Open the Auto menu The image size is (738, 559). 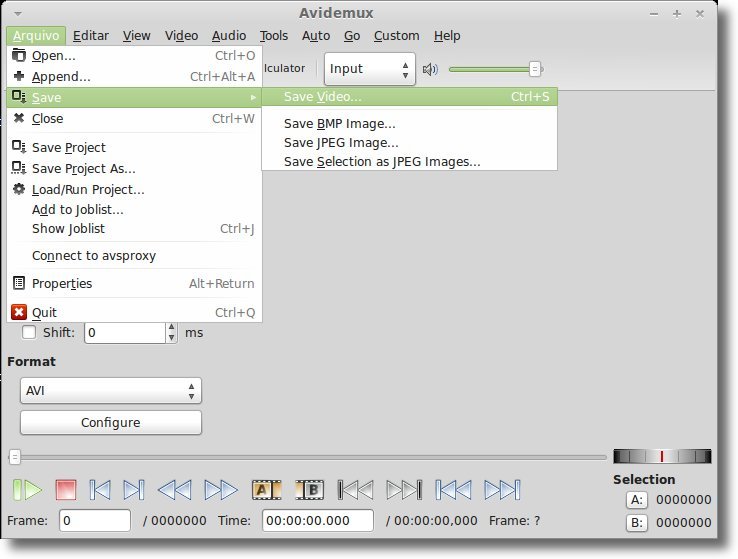[x=316, y=36]
